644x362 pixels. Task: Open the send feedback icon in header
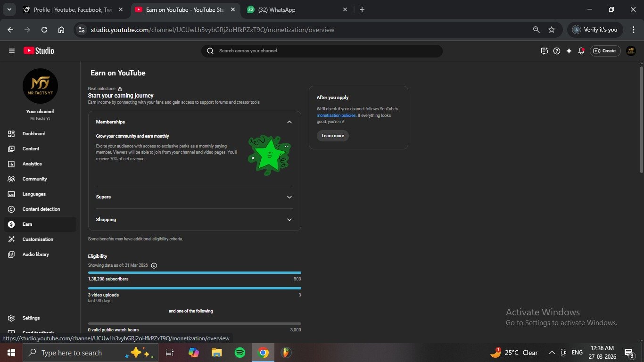tap(545, 51)
